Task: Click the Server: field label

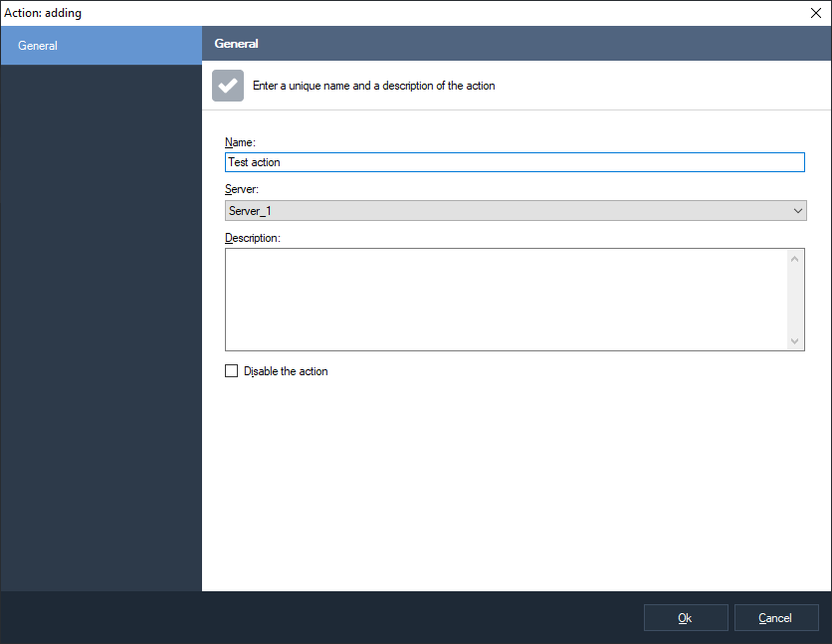Action: click(x=243, y=188)
